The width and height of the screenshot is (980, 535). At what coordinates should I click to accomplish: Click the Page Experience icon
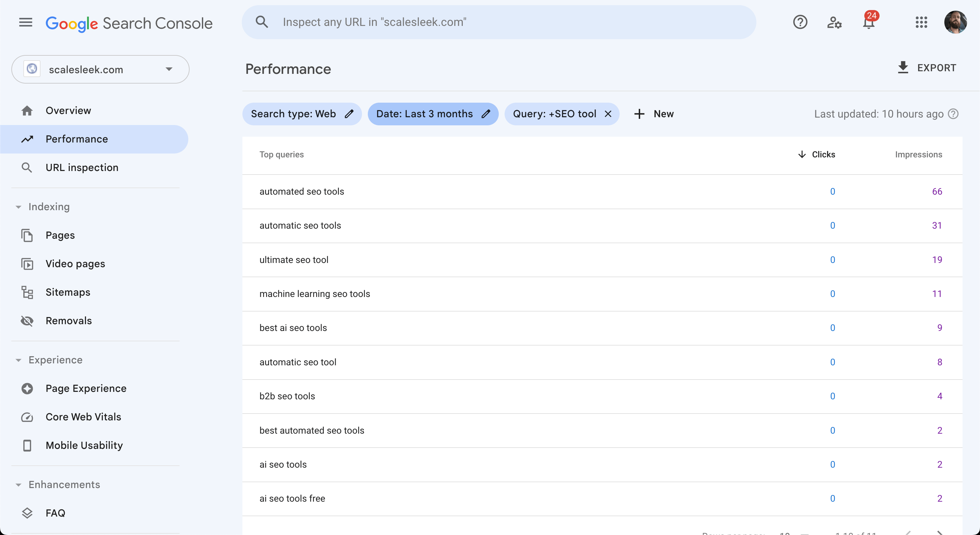27,389
